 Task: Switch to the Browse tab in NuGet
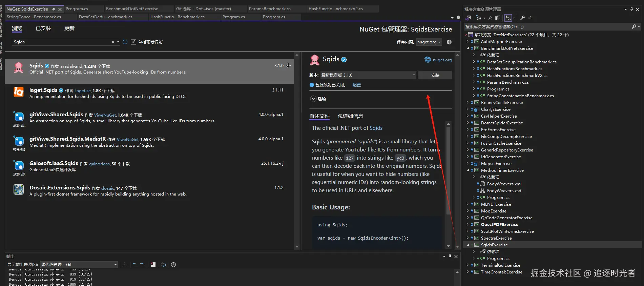[x=17, y=28]
